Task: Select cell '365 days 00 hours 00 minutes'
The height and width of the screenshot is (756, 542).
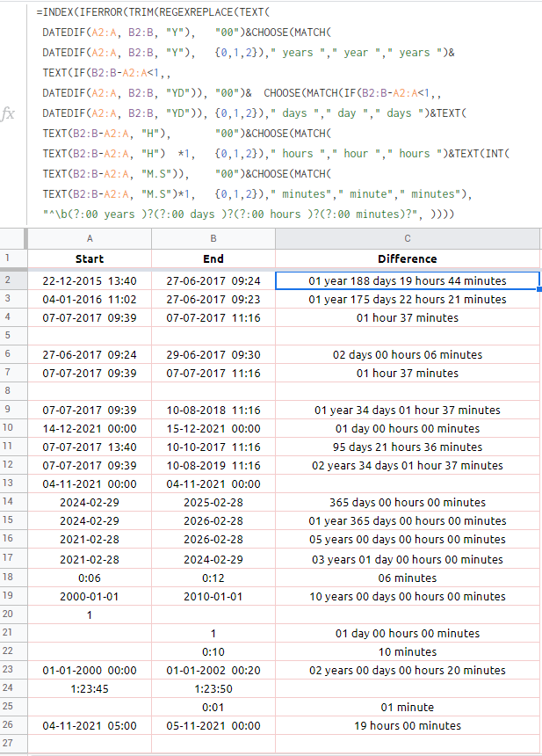Action: pyautogui.click(x=408, y=503)
